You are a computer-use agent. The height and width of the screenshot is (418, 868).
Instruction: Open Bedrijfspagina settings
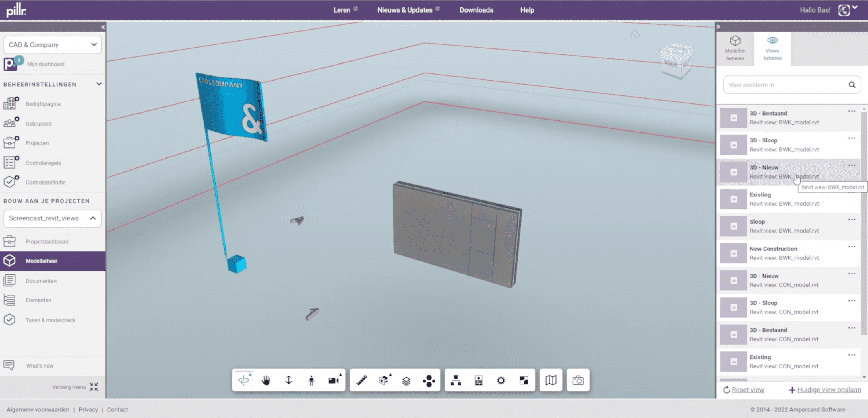click(x=43, y=104)
